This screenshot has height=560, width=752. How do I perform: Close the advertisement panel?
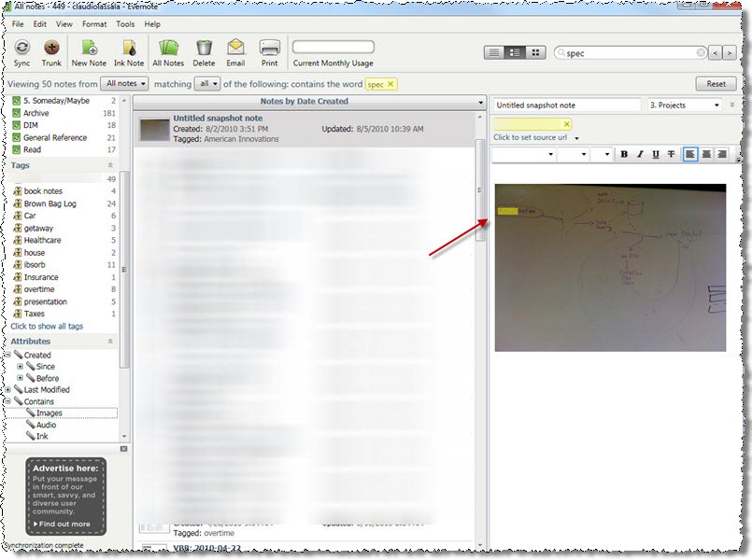pos(123,449)
